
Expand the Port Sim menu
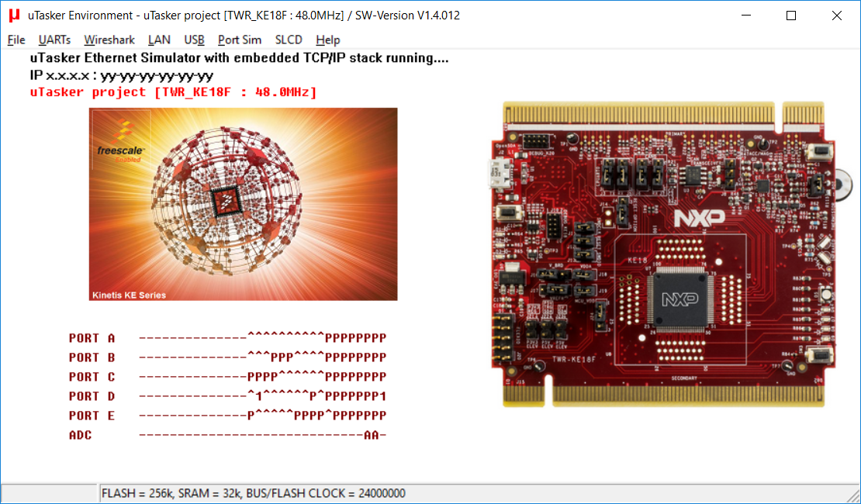tap(240, 40)
